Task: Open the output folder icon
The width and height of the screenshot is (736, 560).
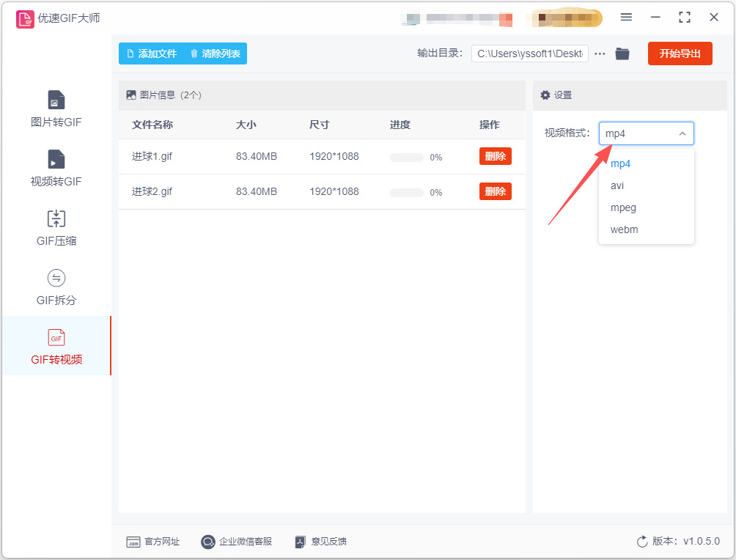Action: point(622,54)
